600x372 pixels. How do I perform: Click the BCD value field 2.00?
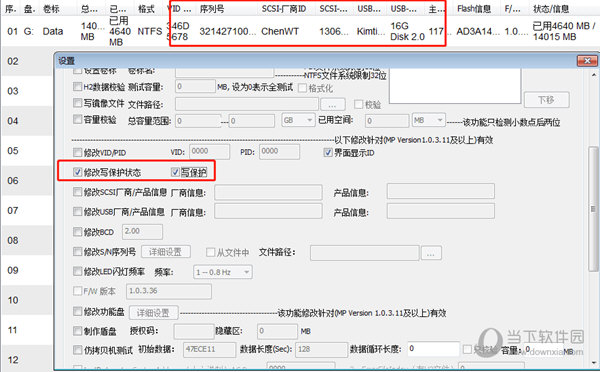coord(142,232)
